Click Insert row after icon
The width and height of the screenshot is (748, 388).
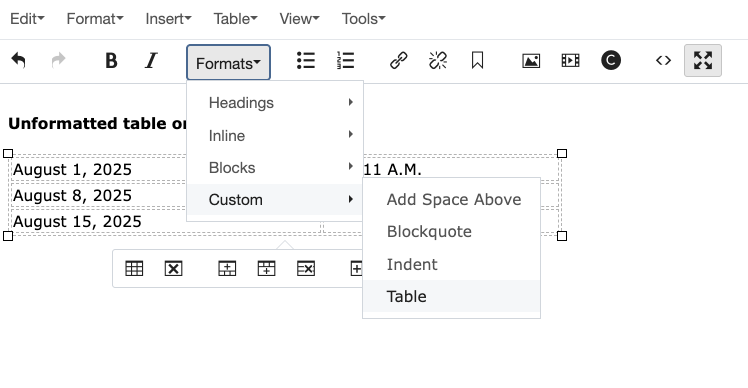point(266,269)
